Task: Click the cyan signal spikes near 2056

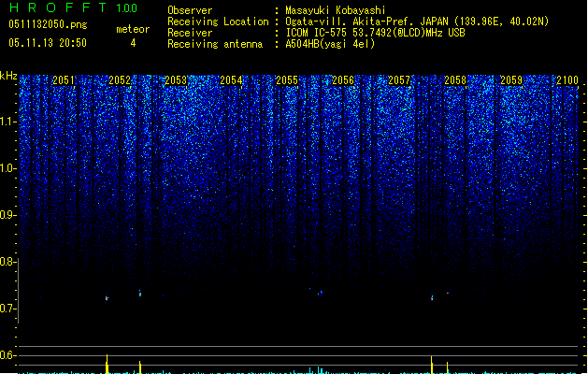Action: (x=318, y=370)
